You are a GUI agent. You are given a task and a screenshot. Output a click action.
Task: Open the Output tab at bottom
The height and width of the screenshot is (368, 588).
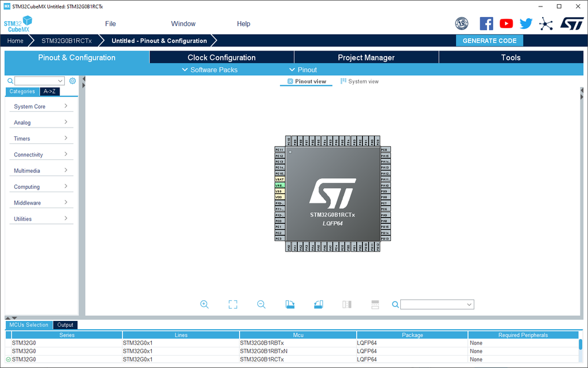pyautogui.click(x=65, y=325)
